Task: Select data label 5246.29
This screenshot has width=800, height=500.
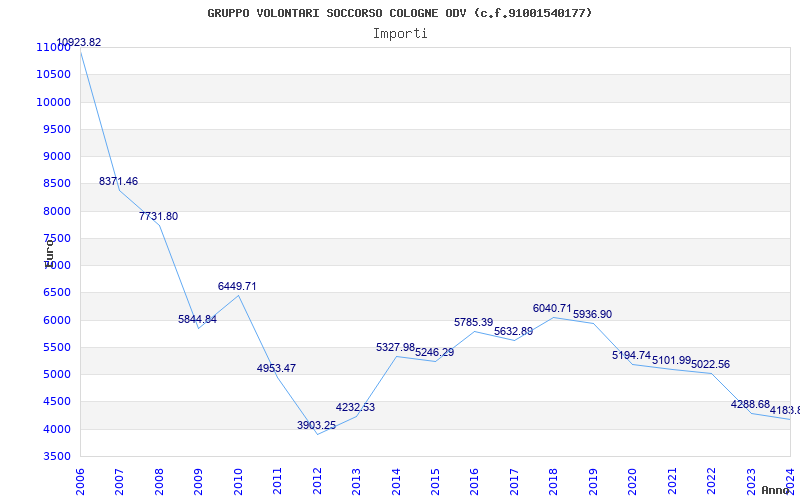Action: (435, 353)
